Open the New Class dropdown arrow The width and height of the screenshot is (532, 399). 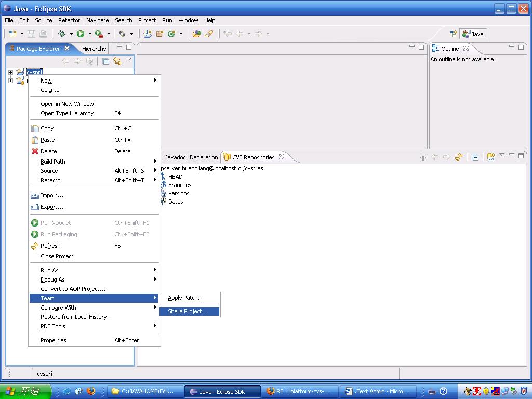click(181, 34)
